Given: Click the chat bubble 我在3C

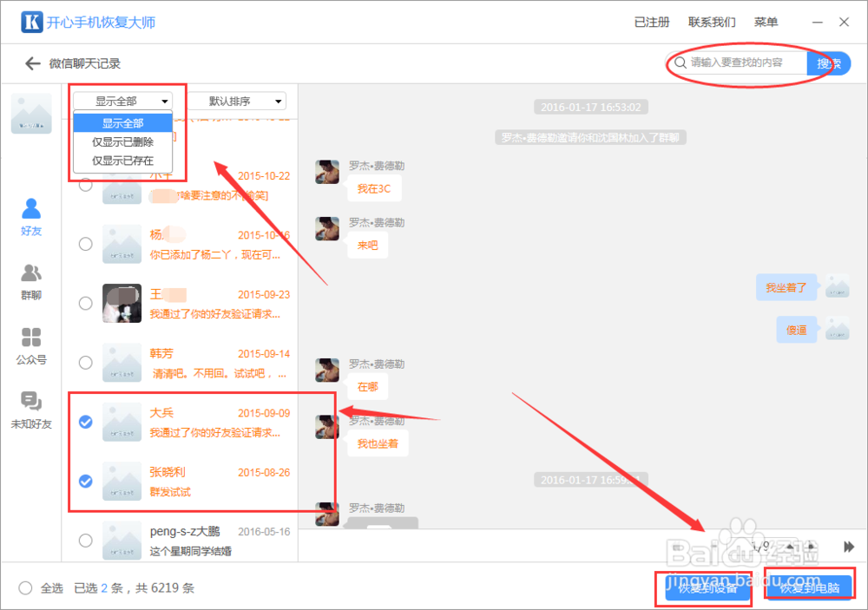Looking at the screenshot, I should coord(373,189).
